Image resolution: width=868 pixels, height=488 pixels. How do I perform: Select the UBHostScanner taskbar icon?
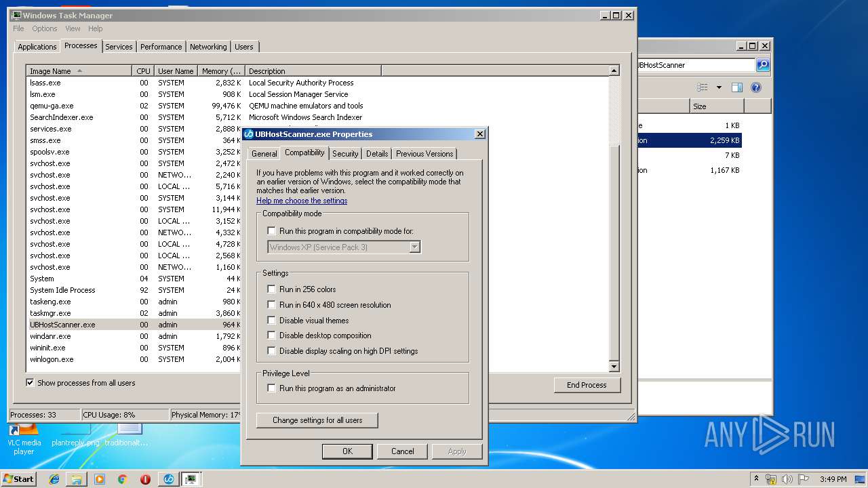coord(169,479)
